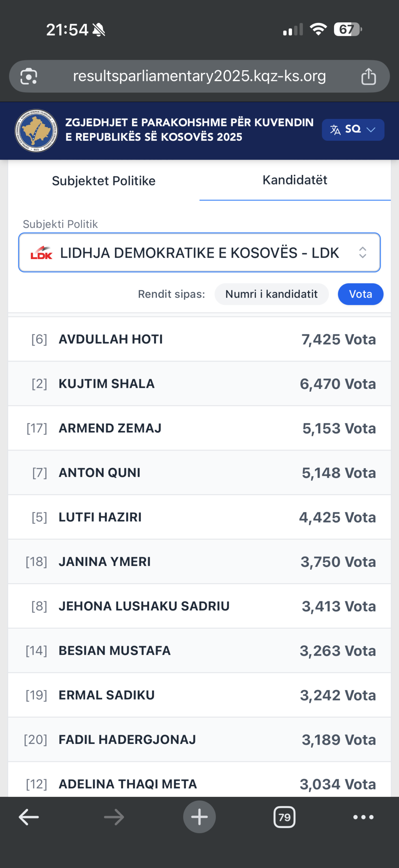
Task: Open the tab switcher showing 79 tabs
Action: click(x=284, y=817)
